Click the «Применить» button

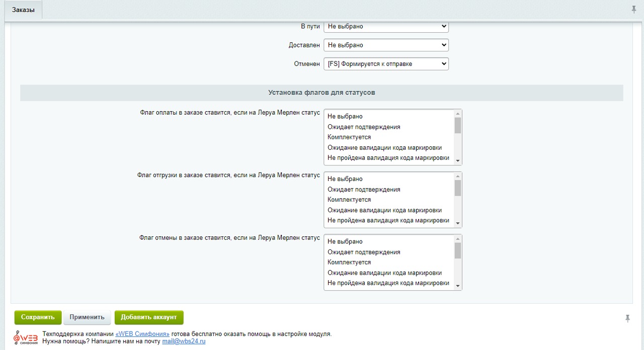pyautogui.click(x=87, y=317)
